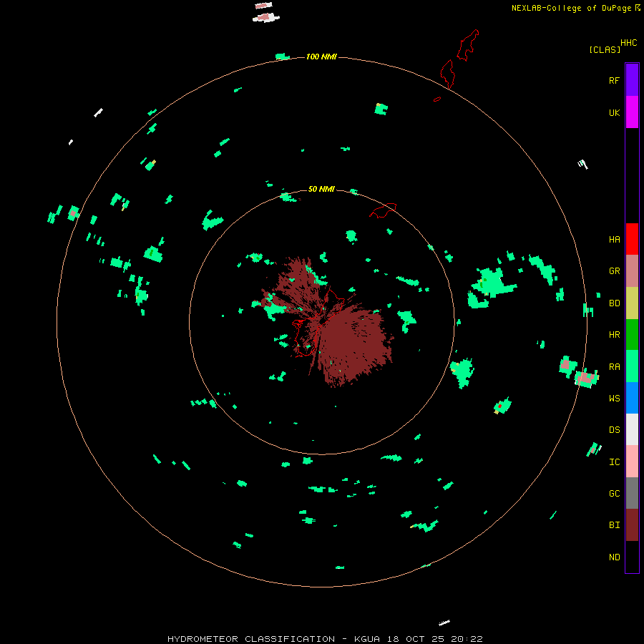Click the purple RF color swatch in legend
The width and height of the screenshot is (644, 644).
(632, 80)
